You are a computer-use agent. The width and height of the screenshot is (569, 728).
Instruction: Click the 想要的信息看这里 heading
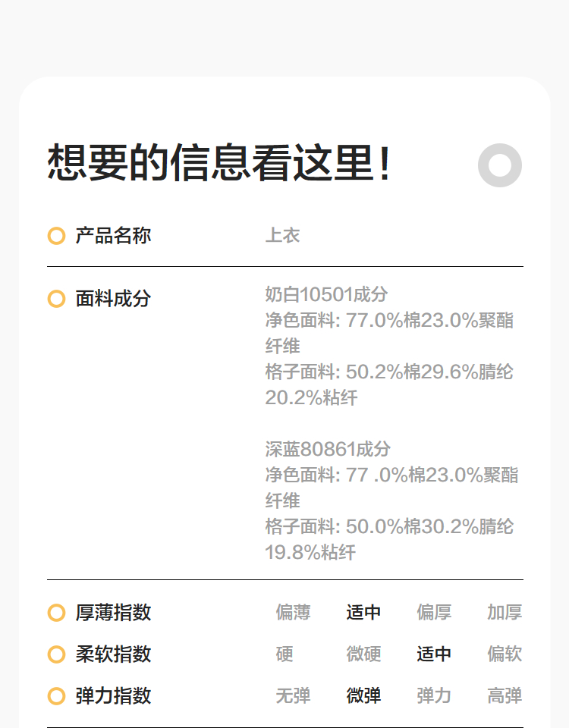[220, 164]
